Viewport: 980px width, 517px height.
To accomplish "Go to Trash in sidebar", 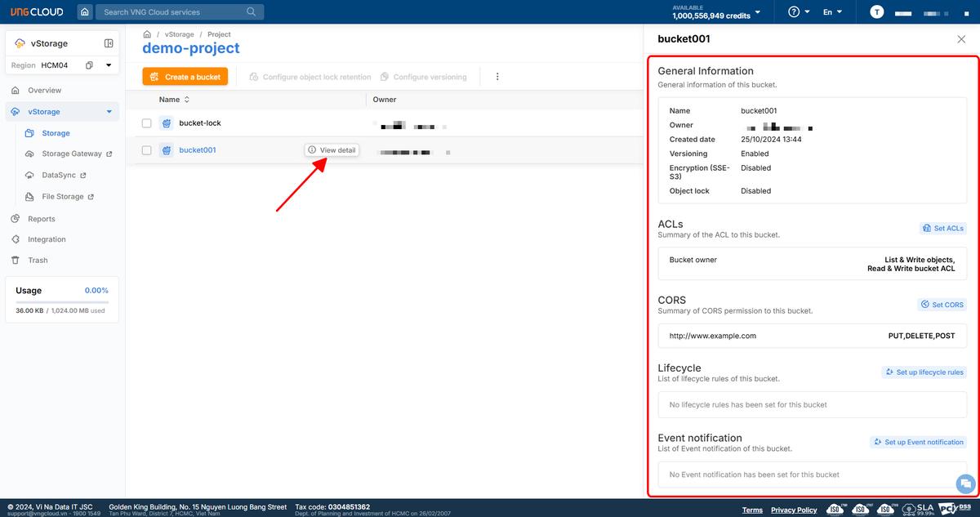I will pyautogui.click(x=38, y=260).
